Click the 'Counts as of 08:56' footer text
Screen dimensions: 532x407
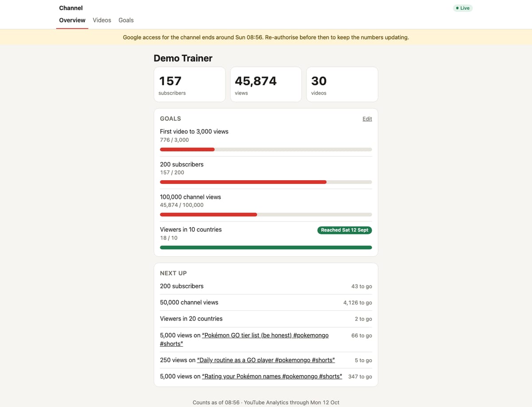[216, 403]
